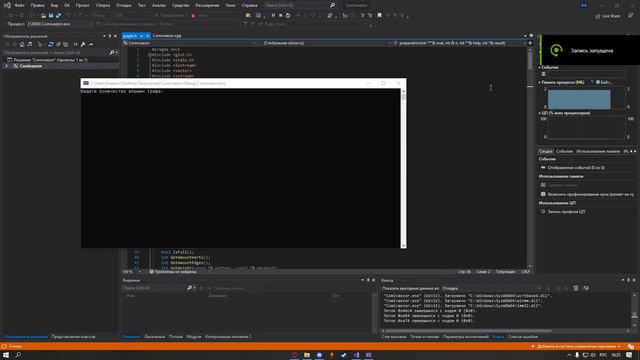This screenshot has width=640, height=360.
Task: Click the Live Share button
Action: pyautogui.click(x=607, y=16)
